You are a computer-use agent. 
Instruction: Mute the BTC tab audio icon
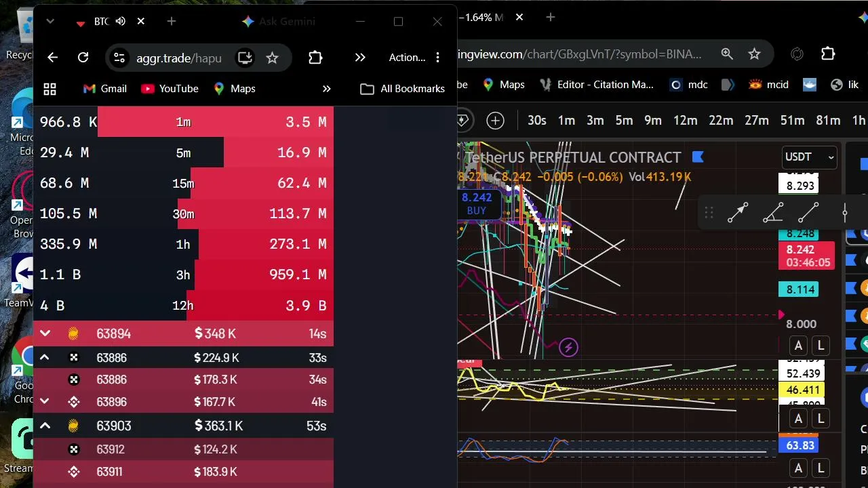[x=121, y=22]
